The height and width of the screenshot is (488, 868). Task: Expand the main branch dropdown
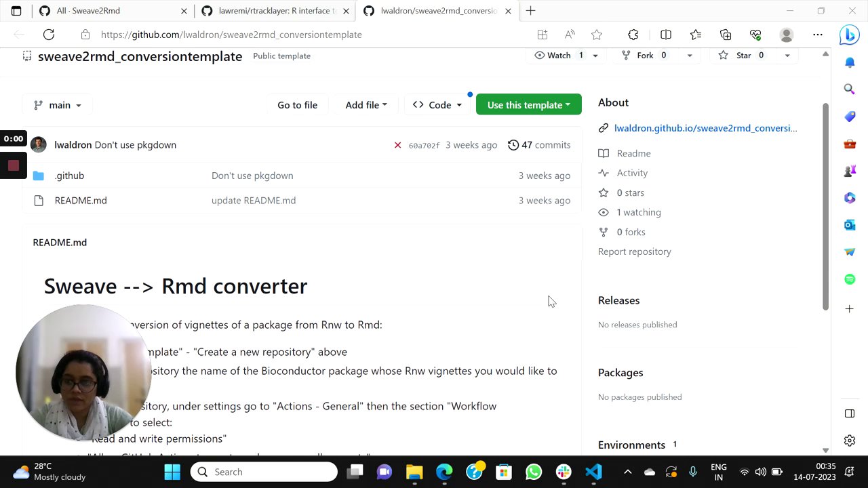pyautogui.click(x=57, y=105)
